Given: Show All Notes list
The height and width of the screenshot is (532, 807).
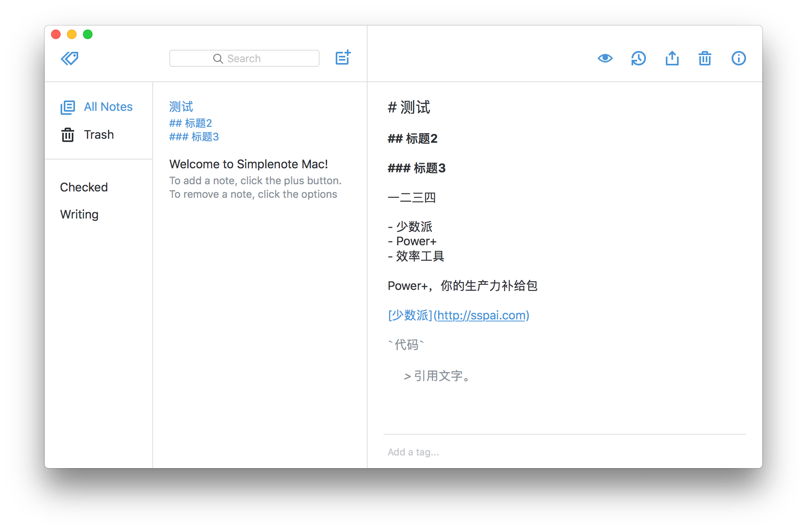Looking at the screenshot, I should (x=108, y=107).
